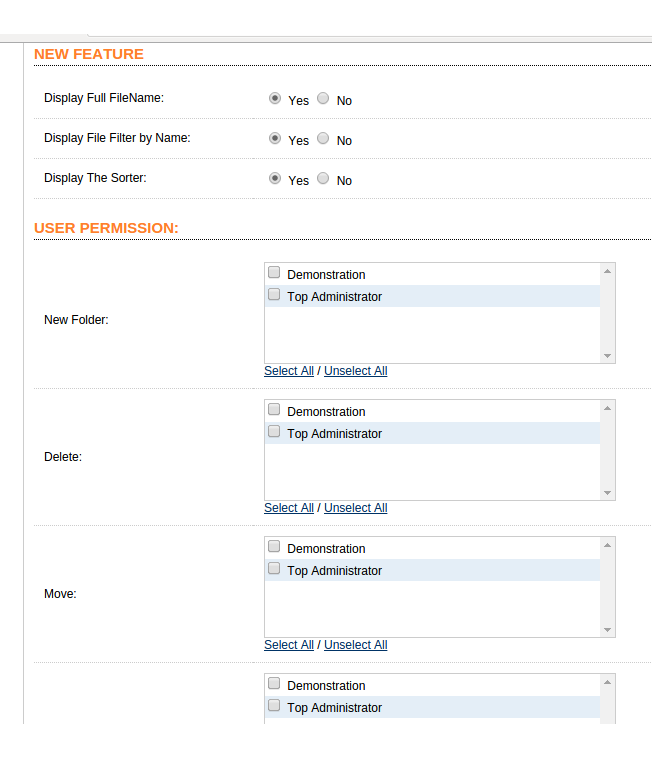Viewport: 652px width, 758px height.
Task: Click Unselect All under New Folder list
Action: click(356, 371)
